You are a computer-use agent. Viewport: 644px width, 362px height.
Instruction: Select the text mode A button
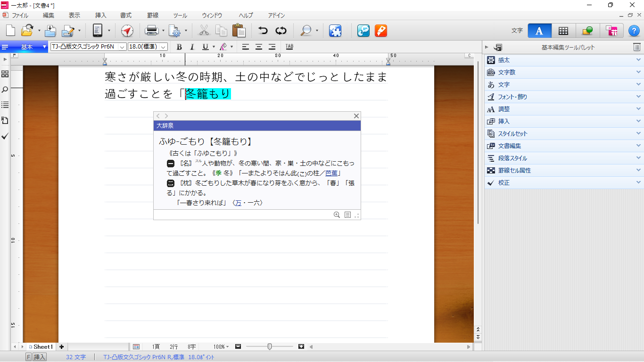point(539,31)
